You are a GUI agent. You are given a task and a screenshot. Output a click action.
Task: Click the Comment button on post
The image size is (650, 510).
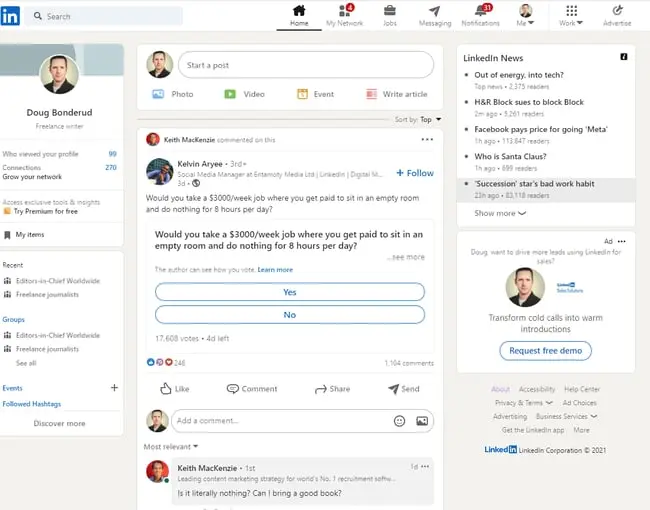252,389
